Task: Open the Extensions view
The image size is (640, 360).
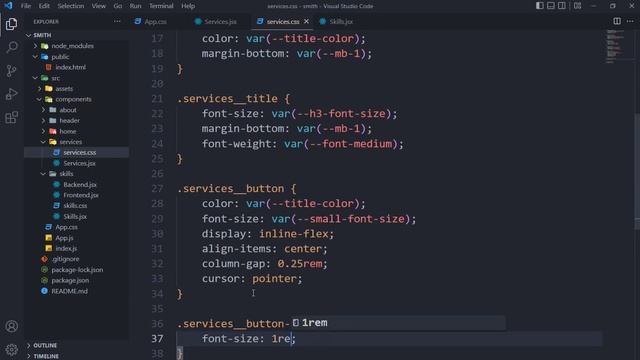Action: [x=11, y=118]
